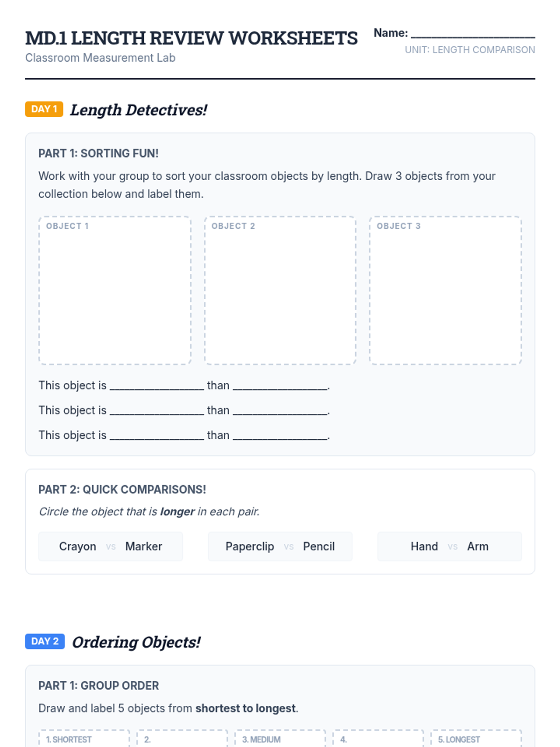Click the '1. Shortest' box
The image size is (560, 747).
click(x=84, y=739)
